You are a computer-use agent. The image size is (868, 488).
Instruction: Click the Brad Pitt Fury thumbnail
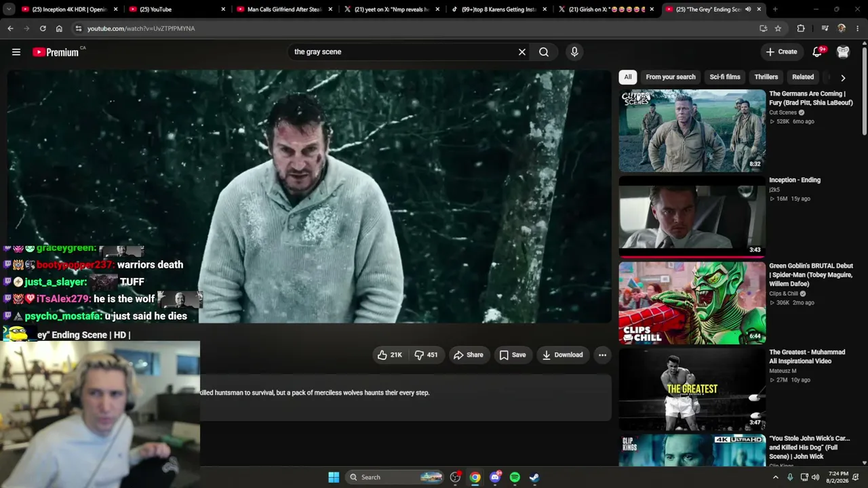[x=692, y=131]
